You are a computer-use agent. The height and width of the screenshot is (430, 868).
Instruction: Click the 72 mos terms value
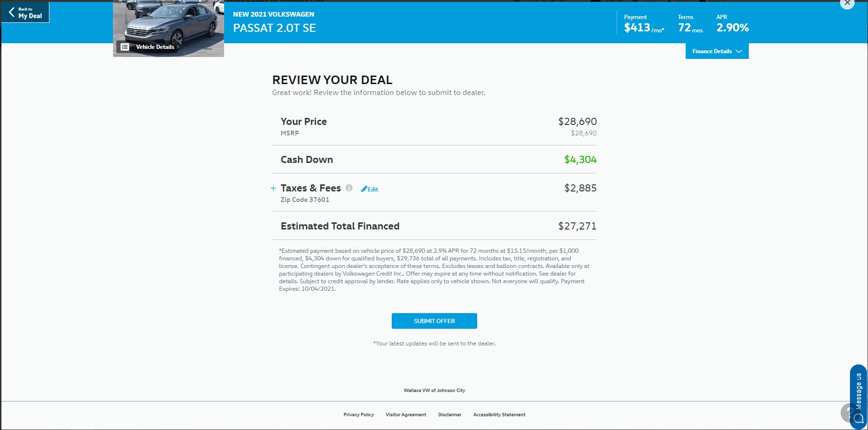(690, 28)
